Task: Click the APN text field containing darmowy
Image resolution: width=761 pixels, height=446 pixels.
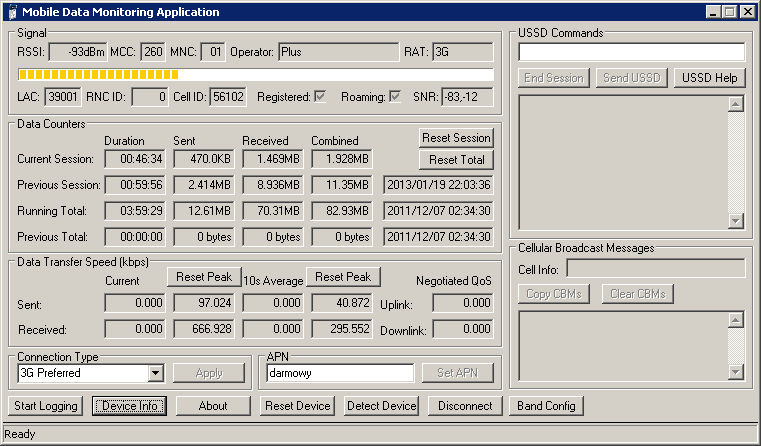Action: tap(340, 373)
